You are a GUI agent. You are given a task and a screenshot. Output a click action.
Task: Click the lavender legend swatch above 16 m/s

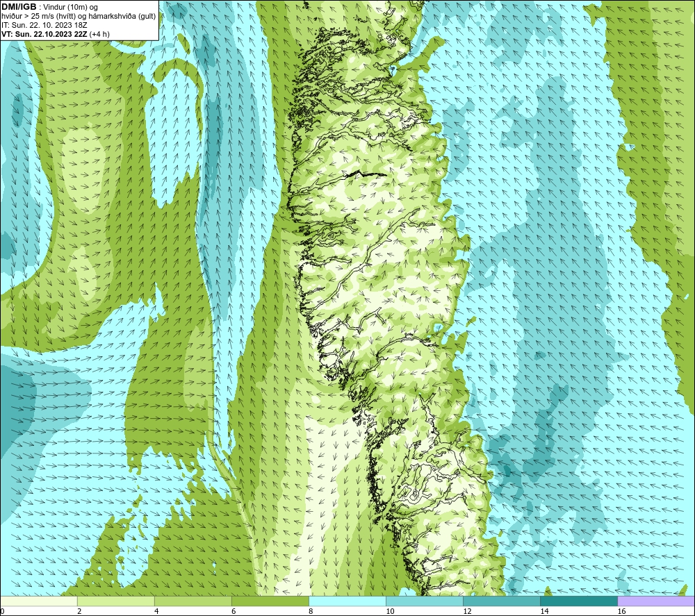pos(656,601)
